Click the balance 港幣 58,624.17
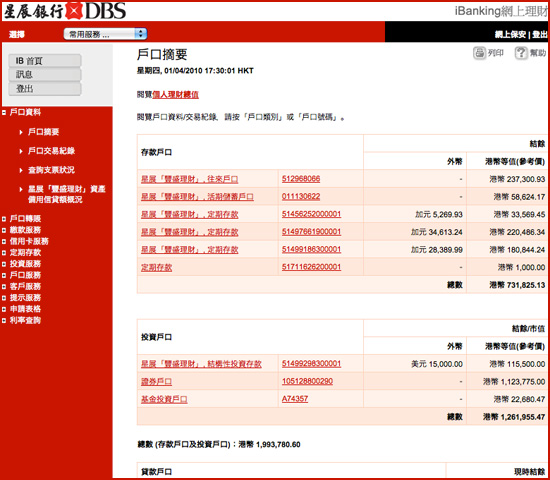Viewport: 550px width, 480px height. [519, 197]
